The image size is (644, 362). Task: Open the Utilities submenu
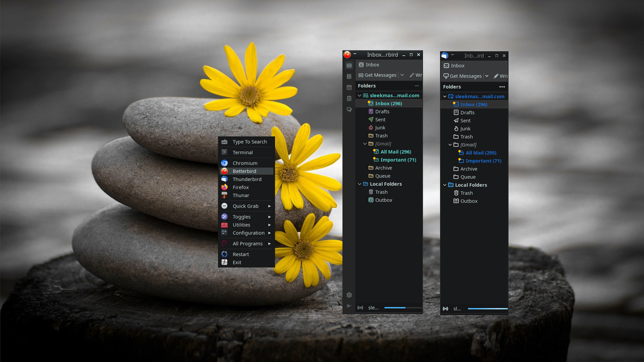coord(247,225)
